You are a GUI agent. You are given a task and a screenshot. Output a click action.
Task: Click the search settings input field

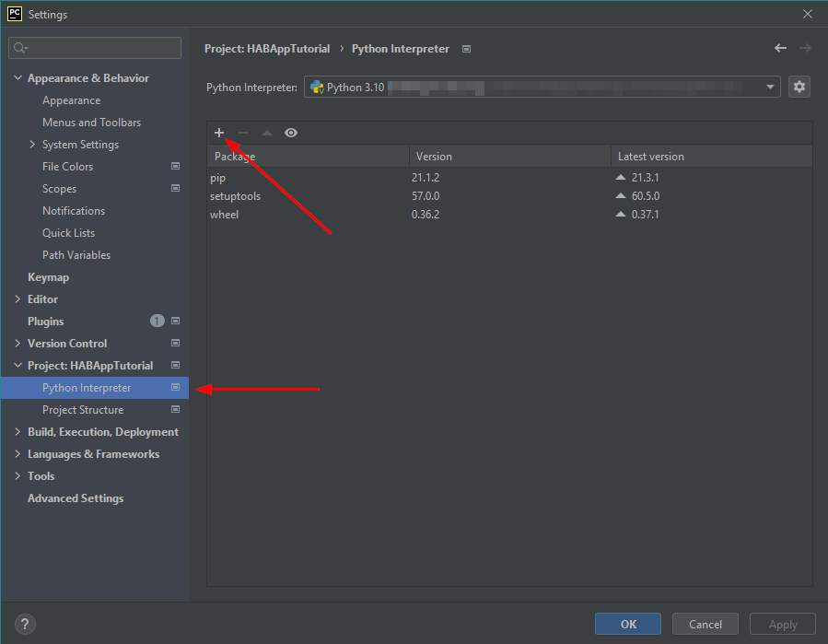tap(95, 48)
